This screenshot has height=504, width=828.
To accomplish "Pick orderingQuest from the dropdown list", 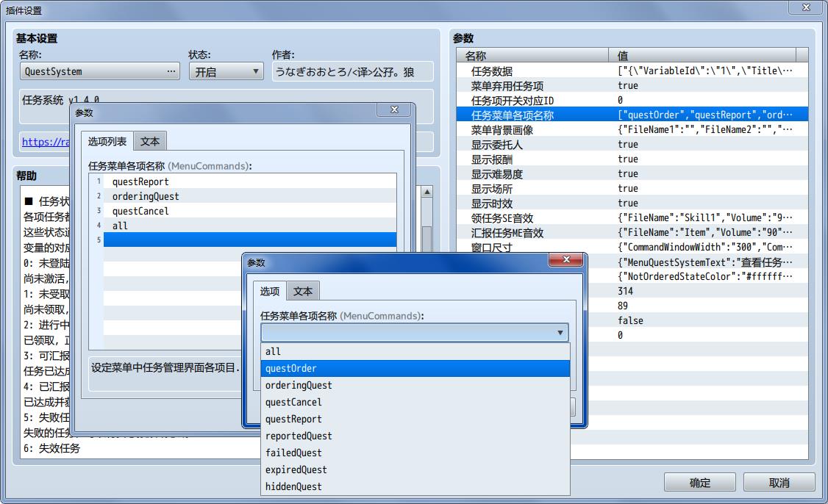I will pyautogui.click(x=415, y=385).
